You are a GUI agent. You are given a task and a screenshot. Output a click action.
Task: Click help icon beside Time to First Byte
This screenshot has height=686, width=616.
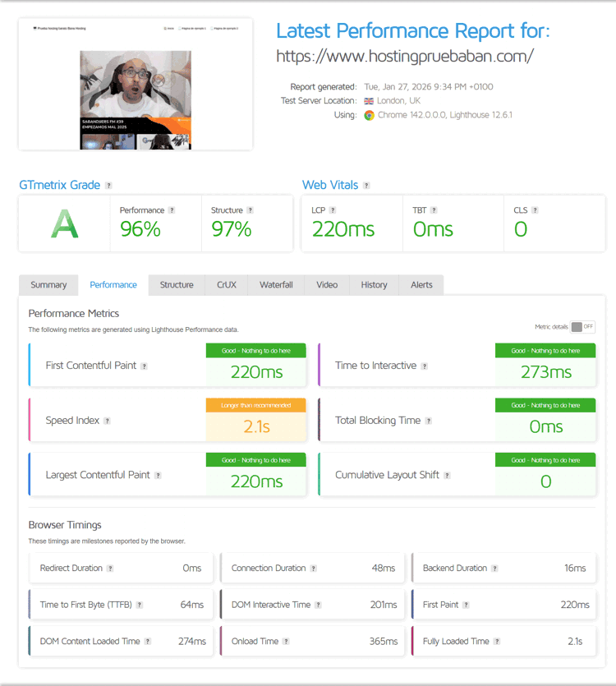tap(140, 605)
